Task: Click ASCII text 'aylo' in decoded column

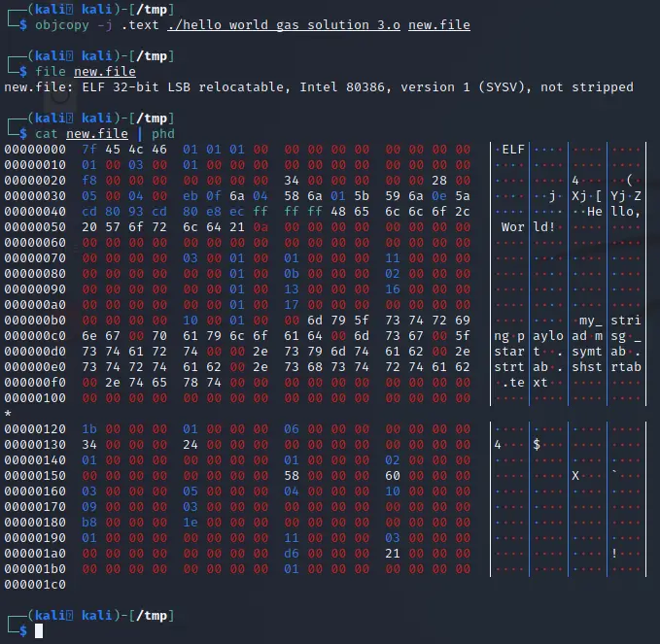Action: pyautogui.click(x=548, y=336)
